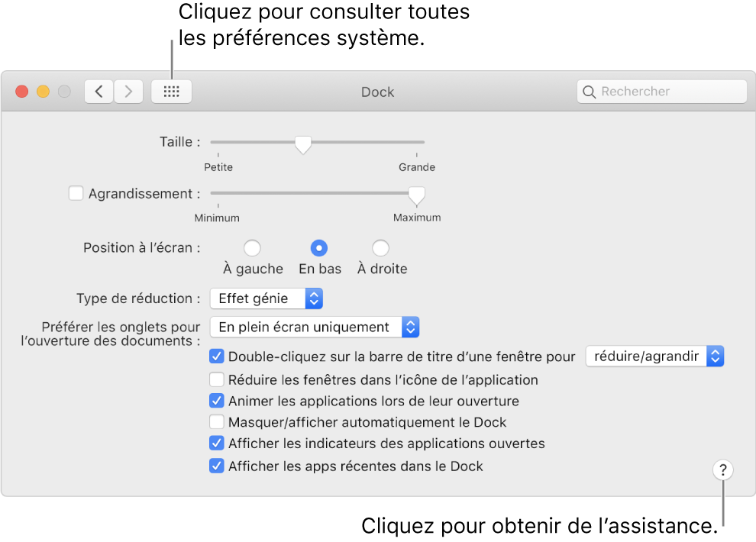Click the yellow minimize window button
The image size is (756, 542).
click(43, 92)
